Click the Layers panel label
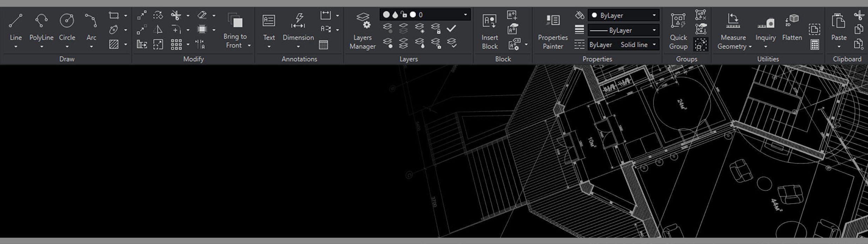868x244 pixels. pyautogui.click(x=409, y=59)
